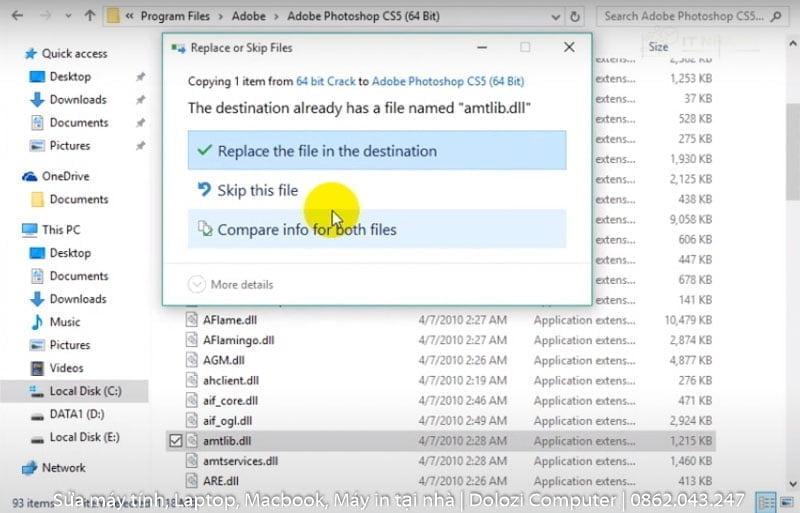The image size is (800, 513).
Task: Open the 64 bit Crack source link
Action: [x=327, y=81]
